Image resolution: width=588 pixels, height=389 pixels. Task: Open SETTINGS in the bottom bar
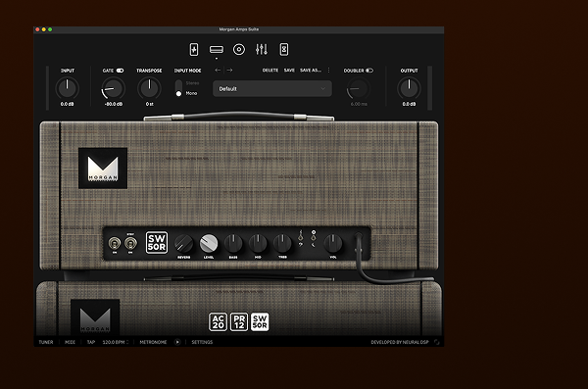pyautogui.click(x=202, y=342)
